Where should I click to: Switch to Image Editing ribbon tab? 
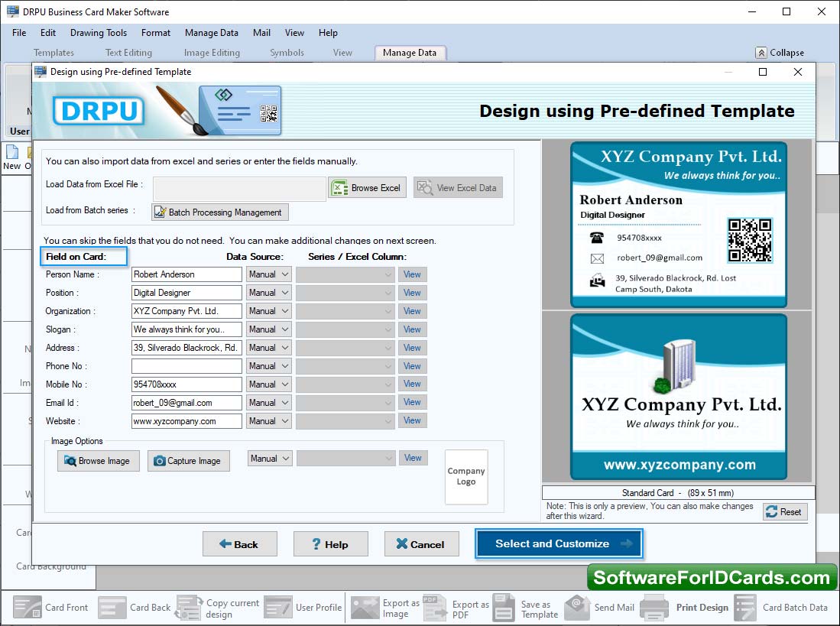point(212,53)
